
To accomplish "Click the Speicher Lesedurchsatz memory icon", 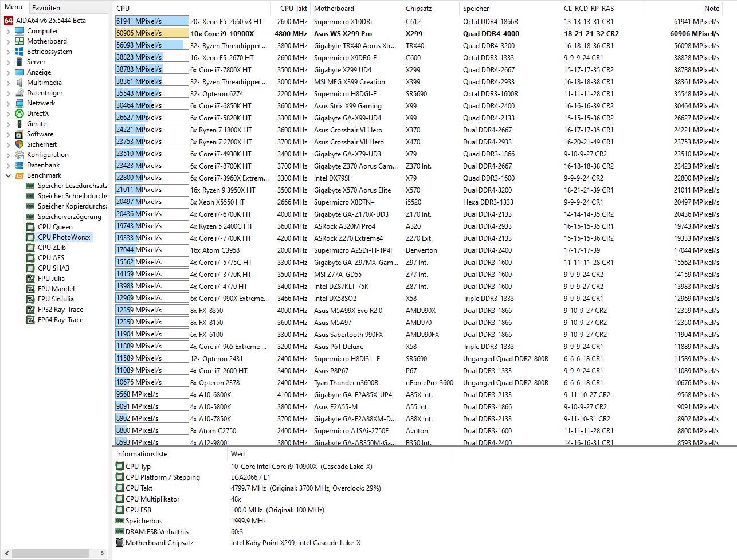I will (x=30, y=186).
